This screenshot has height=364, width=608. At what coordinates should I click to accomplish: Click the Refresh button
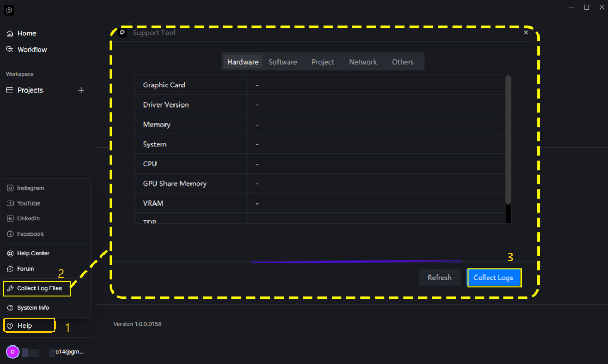click(x=439, y=278)
